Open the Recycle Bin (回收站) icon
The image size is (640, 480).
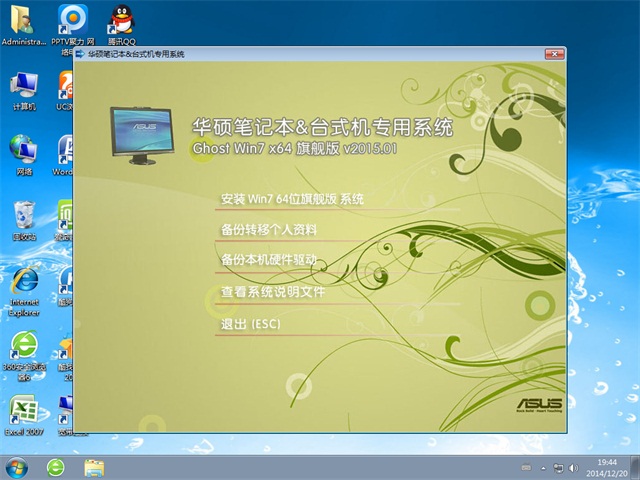tap(23, 215)
